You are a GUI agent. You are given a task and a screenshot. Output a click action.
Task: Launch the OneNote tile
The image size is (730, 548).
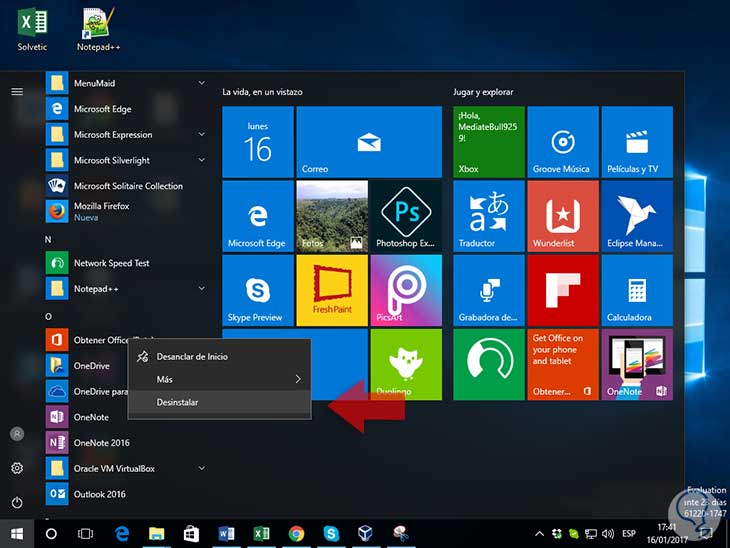pos(637,364)
